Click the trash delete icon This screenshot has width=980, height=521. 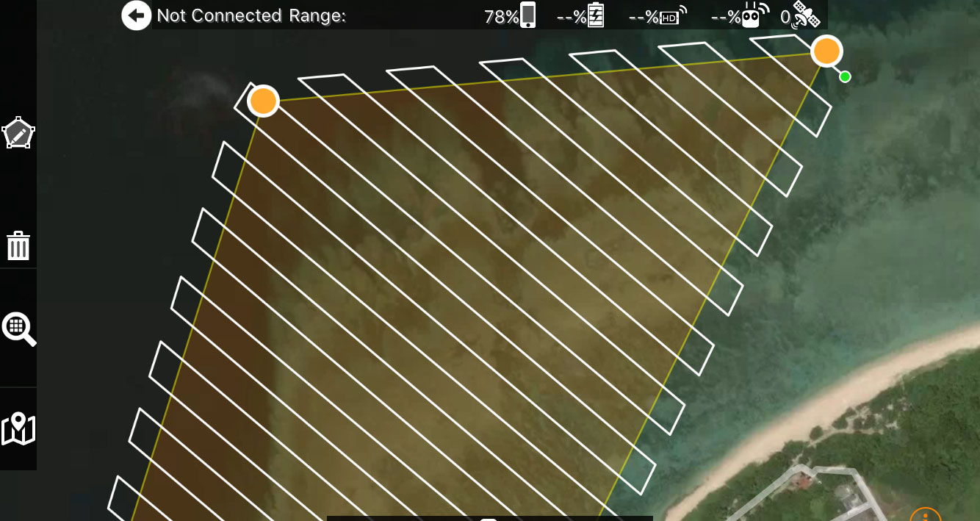pyautogui.click(x=18, y=245)
